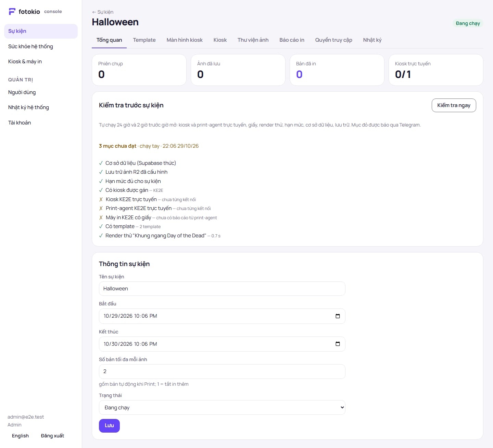Click the Bản đã in stat card
The image size is (493, 448).
[337, 70]
